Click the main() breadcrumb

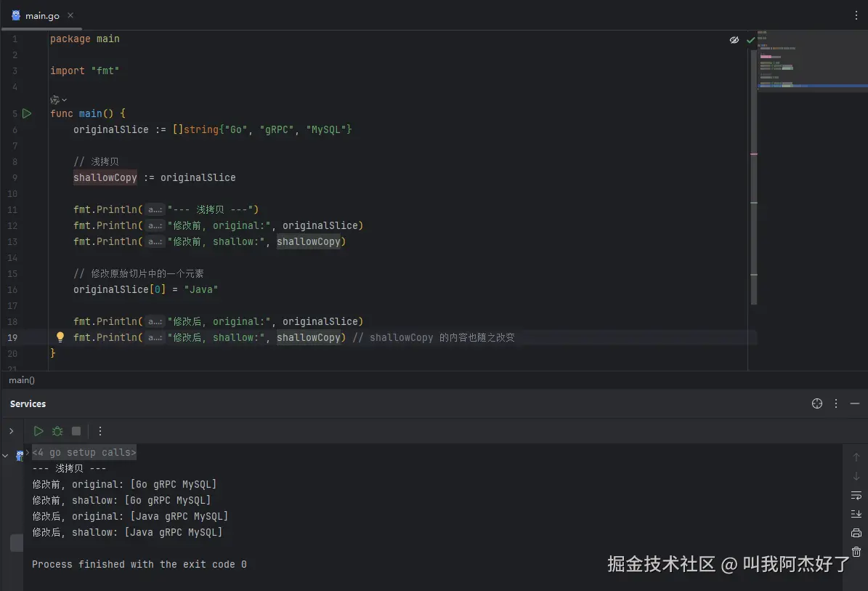(22, 380)
